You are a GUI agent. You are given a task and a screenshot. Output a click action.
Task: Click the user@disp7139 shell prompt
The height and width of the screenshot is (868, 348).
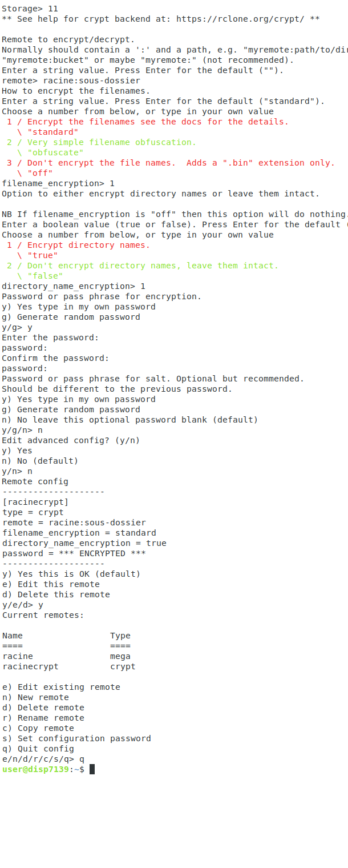coord(35,769)
